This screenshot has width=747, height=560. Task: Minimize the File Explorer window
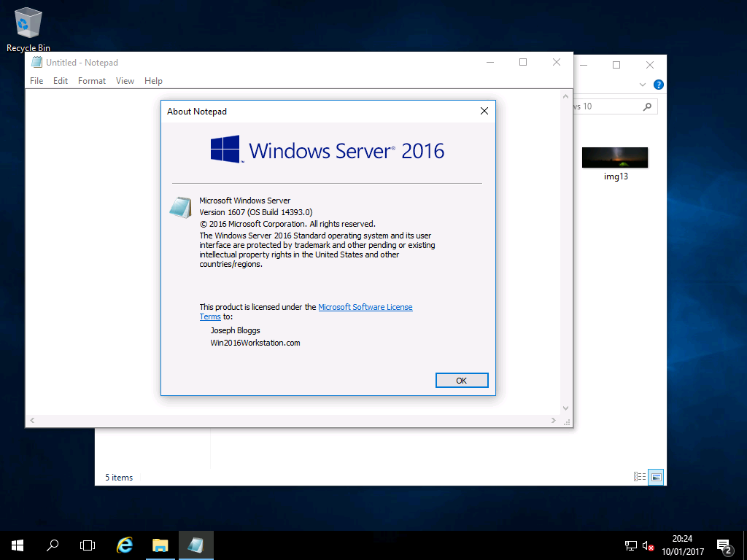coord(584,65)
